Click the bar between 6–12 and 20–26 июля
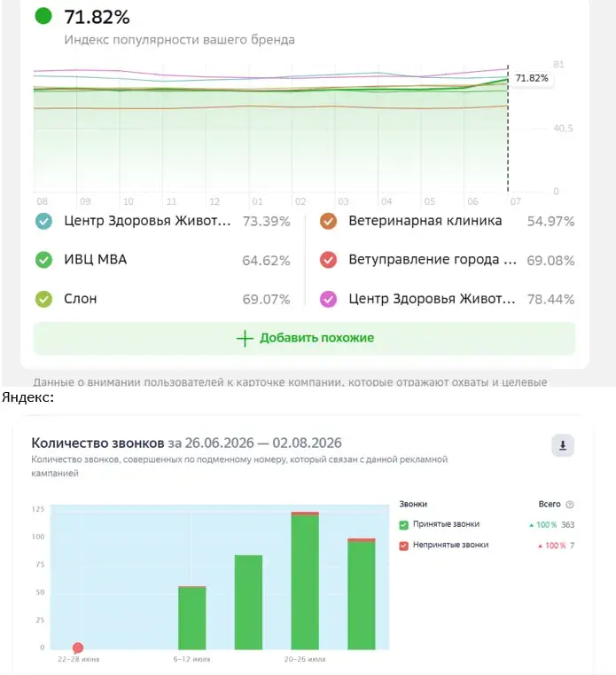The image size is (616, 675). 248,602
